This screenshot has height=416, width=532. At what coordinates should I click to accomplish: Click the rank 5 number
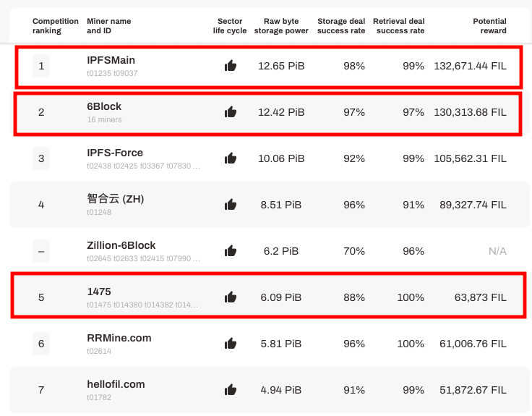(41, 297)
